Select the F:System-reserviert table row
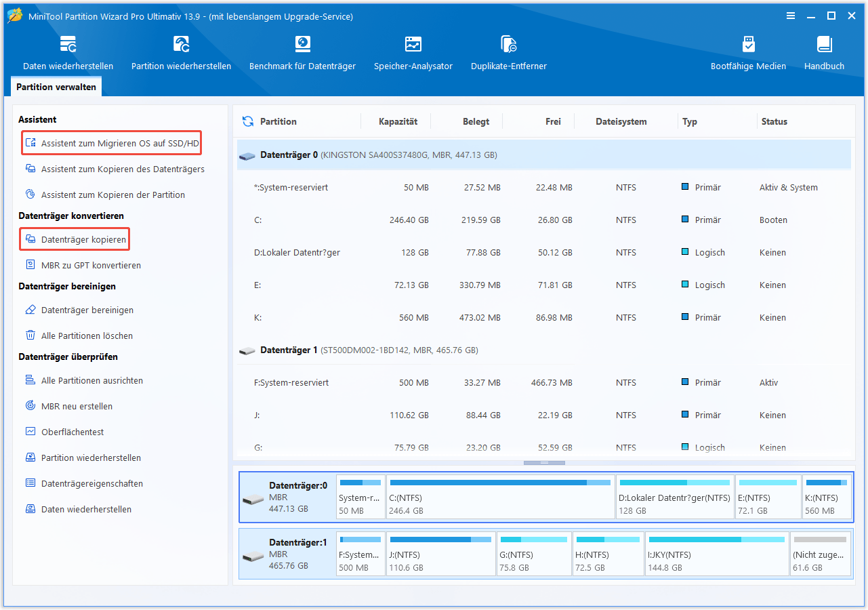This screenshot has height=610, width=868. coord(544,382)
